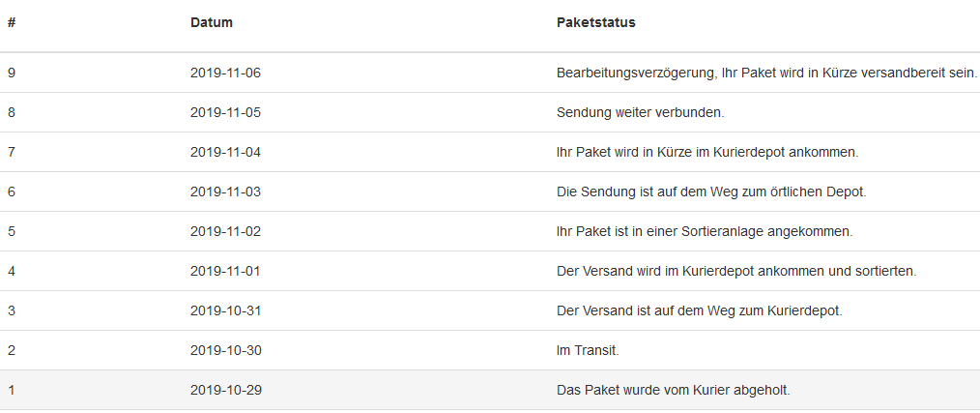
Task: Click the # column header
Action: [x=12, y=22]
